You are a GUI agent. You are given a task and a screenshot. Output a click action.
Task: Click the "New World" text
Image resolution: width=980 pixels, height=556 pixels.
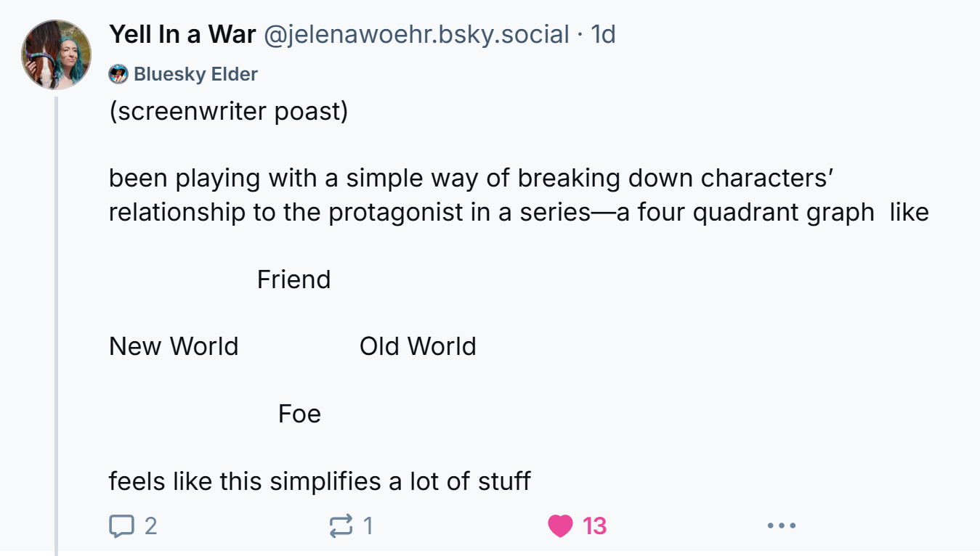point(174,346)
